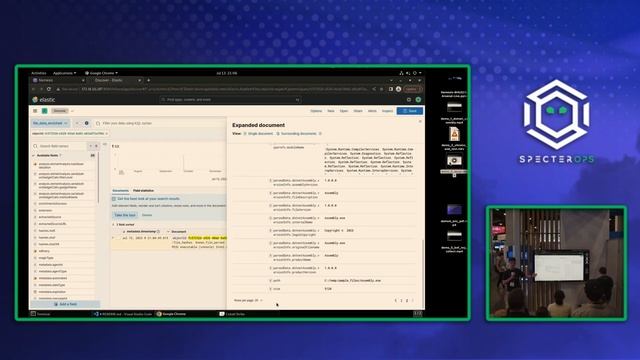Open the Options menu in Discover
Viewport: 640px width, 360px height.
(x=316, y=111)
